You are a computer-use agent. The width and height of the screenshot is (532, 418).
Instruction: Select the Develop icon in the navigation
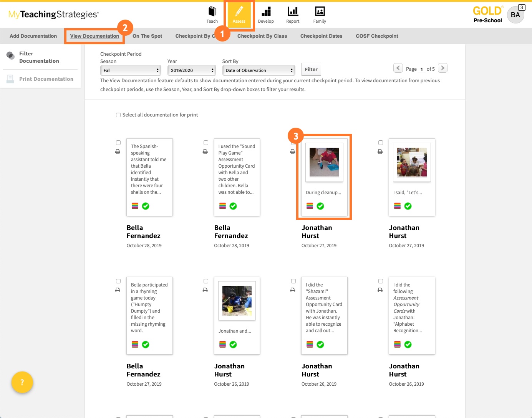[x=266, y=14]
